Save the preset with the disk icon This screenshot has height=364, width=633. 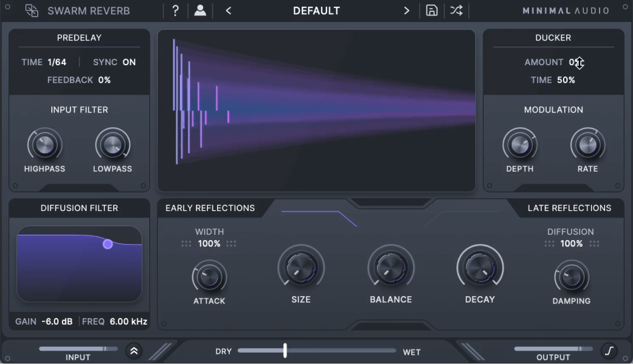click(x=432, y=11)
